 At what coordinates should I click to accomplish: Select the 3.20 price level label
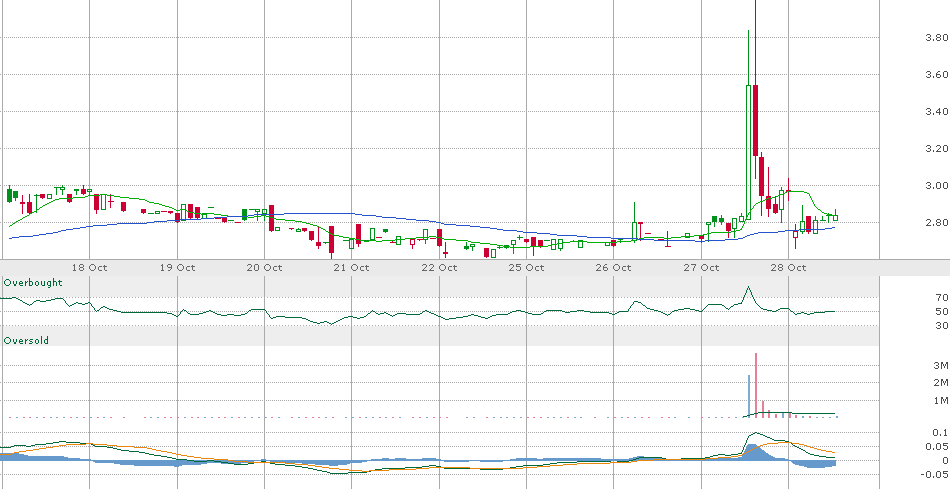[x=936, y=148]
